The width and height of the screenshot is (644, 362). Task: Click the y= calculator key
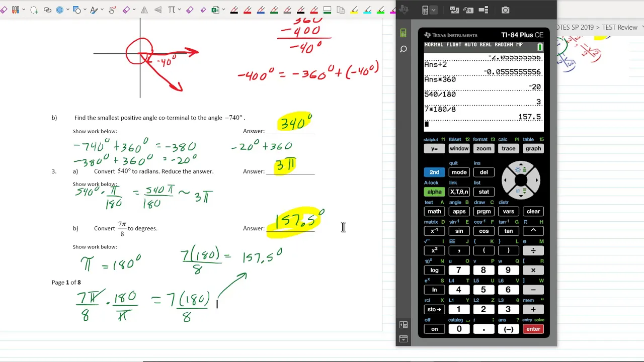434,148
